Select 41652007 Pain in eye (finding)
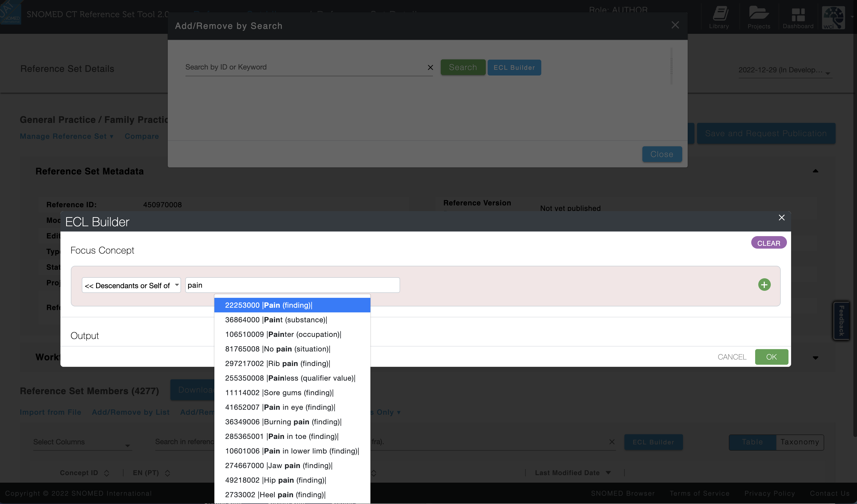Image resolution: width=857 pixels, height=504 pixels. (x=292, y=407)
